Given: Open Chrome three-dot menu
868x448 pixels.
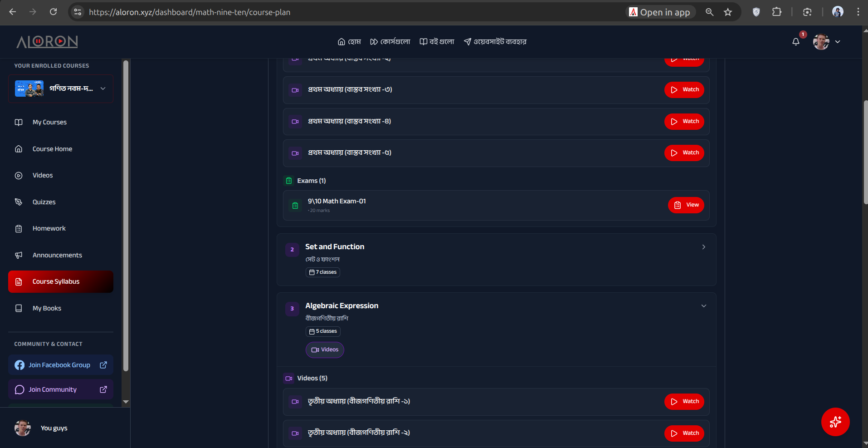Looking at the screenshot, I should (x=858, y=12).
